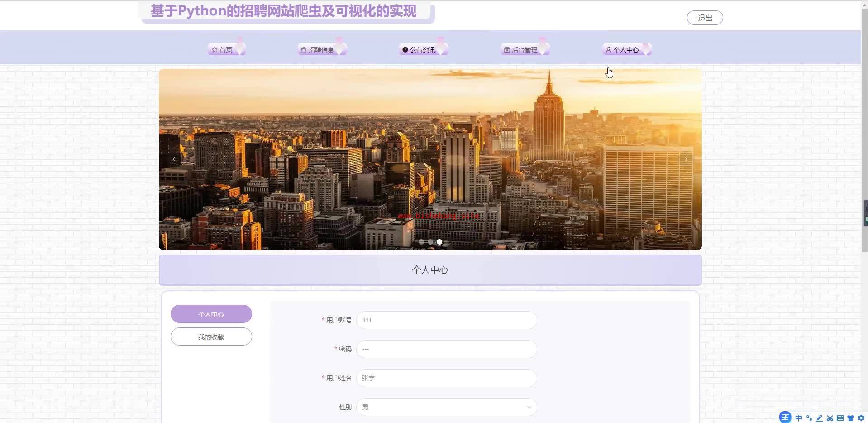
Task: Click the 用户姓名 text field
Action: pyautogui.click(x=446, y=378)
